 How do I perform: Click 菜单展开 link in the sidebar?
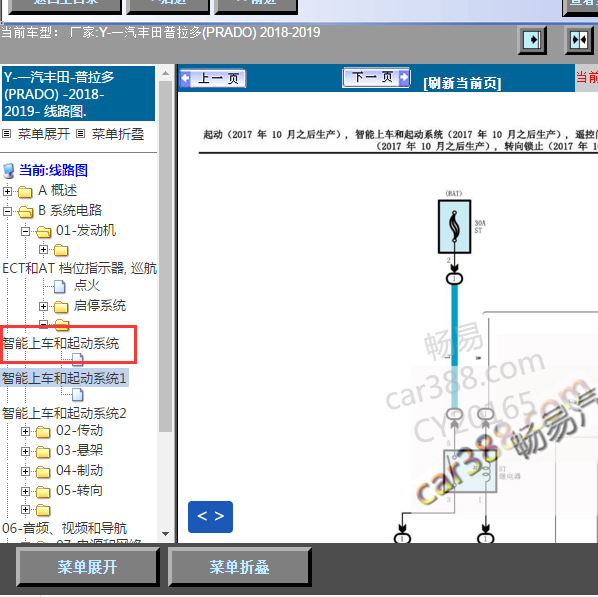[x=43, y=134]
